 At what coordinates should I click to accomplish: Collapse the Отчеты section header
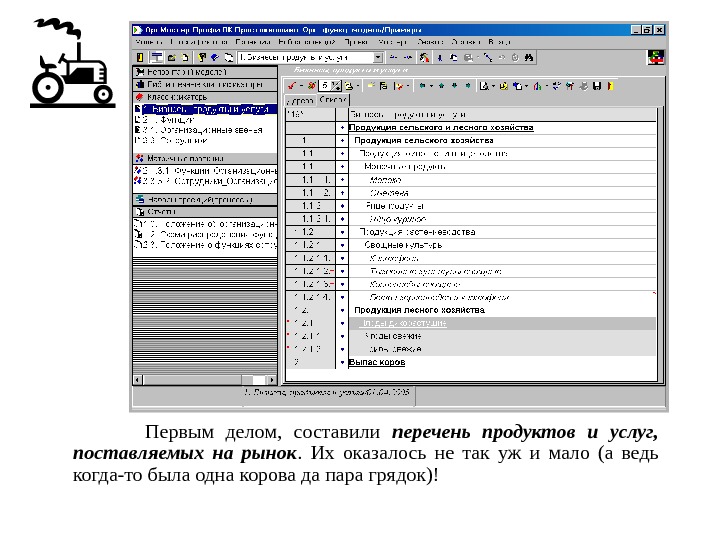[x=205, y=212]
